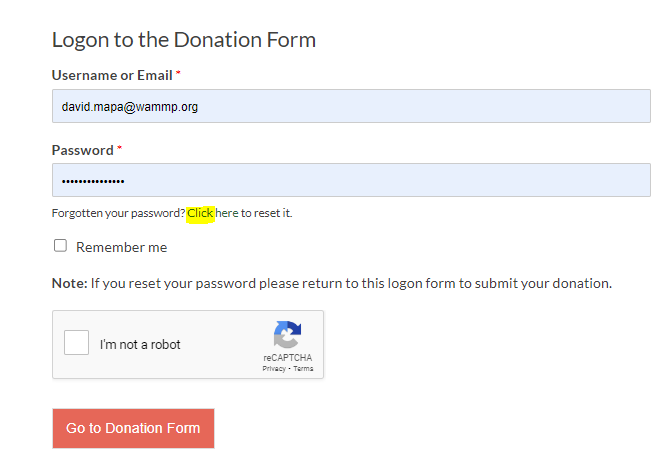Screen dimensions: 662x467
Task: Click the masked password dots
Action: click(x=93, y=182)
